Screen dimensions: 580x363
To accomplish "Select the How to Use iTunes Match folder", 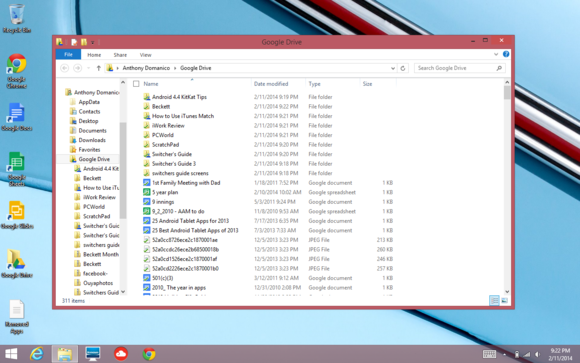I will coord(183,116).
